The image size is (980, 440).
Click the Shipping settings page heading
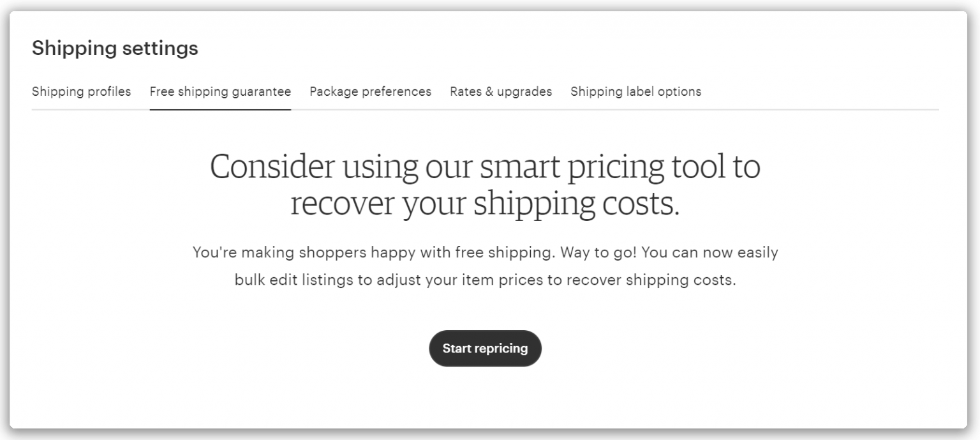point(115,48)
